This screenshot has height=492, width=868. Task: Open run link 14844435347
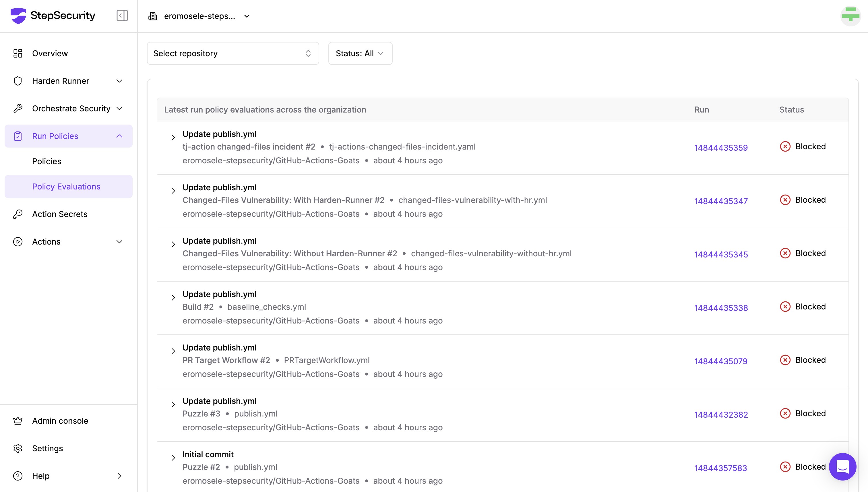click(721, 201)
